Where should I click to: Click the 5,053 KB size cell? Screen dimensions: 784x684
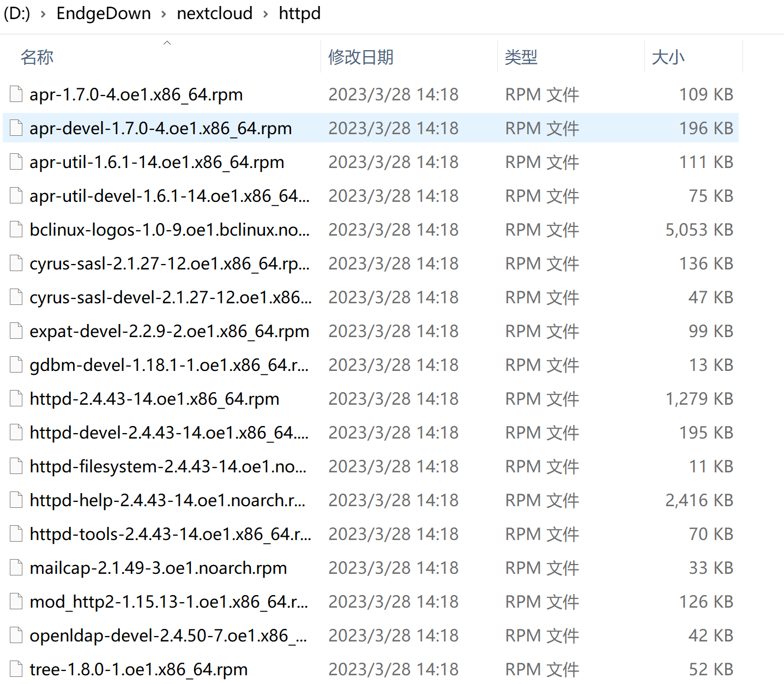click(x=699, y=230)
